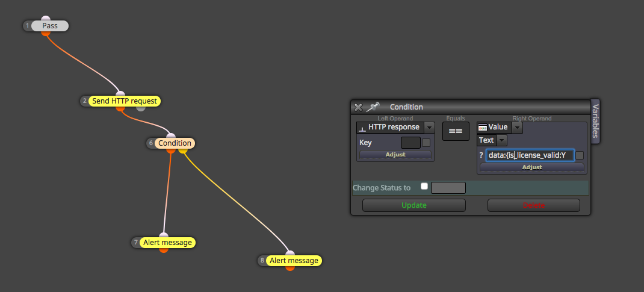Select Alert message node 8

pos(294,260)
